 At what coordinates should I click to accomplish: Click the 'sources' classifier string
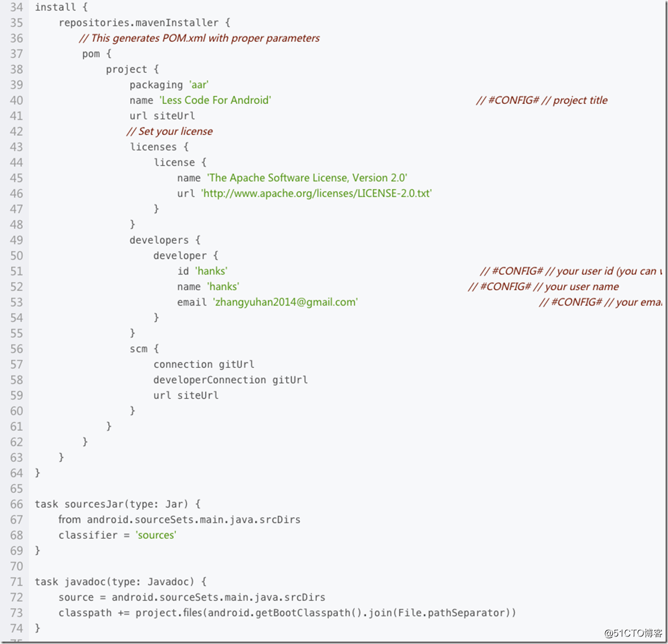[x=156, y=535]
